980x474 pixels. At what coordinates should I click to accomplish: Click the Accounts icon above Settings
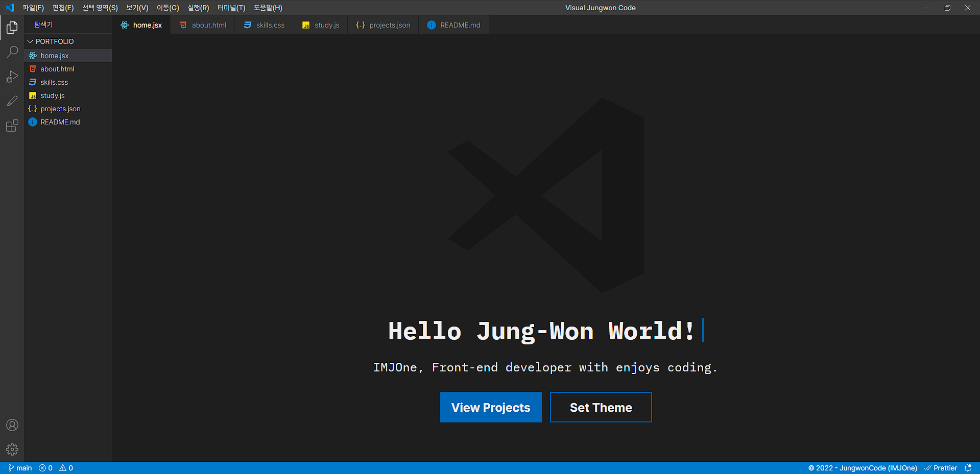pos(12,425)
